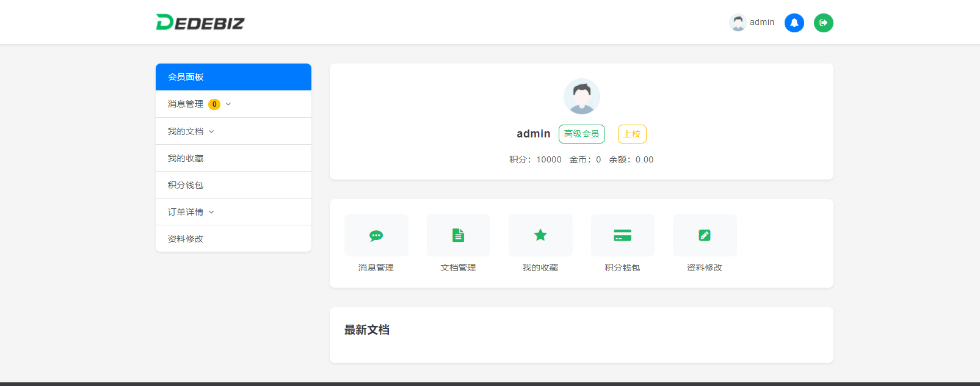Click the admin username link in header
Screen dimensions: 980x386
[x=761, y=23]
